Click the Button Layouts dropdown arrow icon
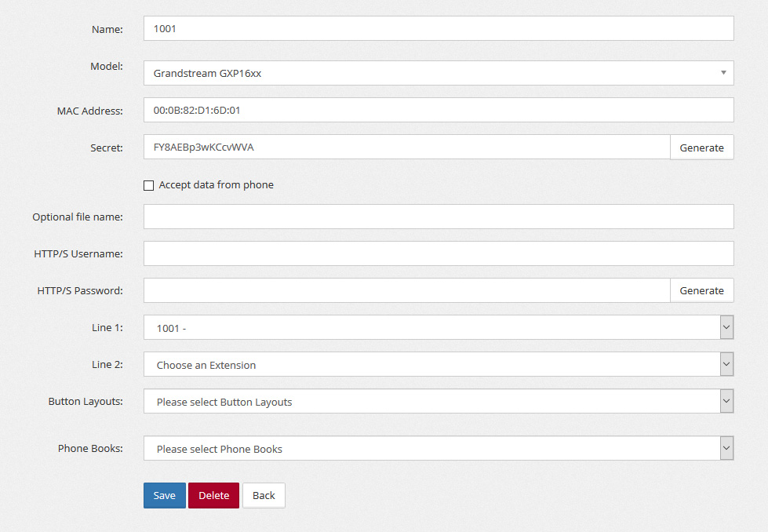 [x=726, y=401]
